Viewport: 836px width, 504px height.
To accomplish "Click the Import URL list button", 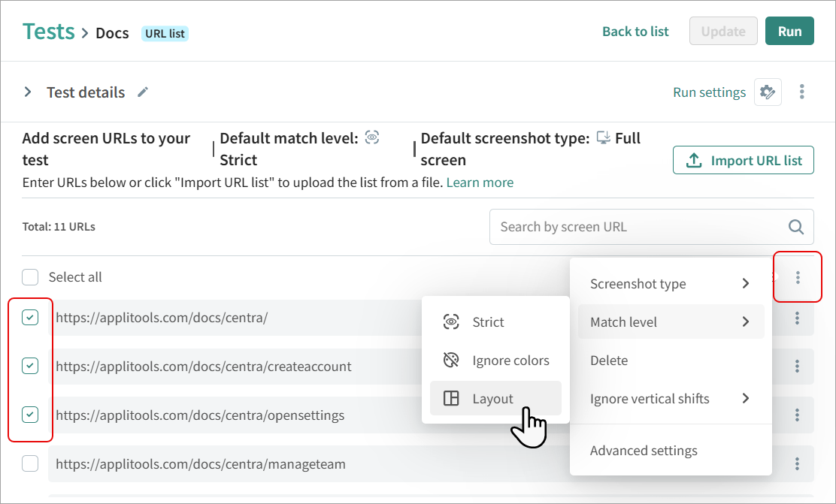I will pyautogui.click(x=743, y=160).
